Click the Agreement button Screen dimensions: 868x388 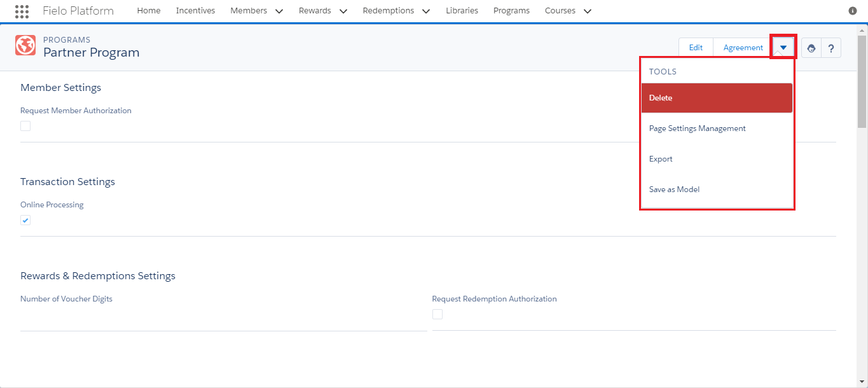(x=743, y=48)
